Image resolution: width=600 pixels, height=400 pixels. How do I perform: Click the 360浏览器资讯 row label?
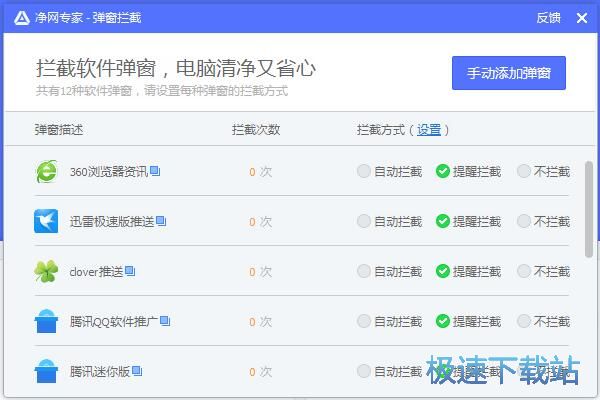[x=109, y=171]
